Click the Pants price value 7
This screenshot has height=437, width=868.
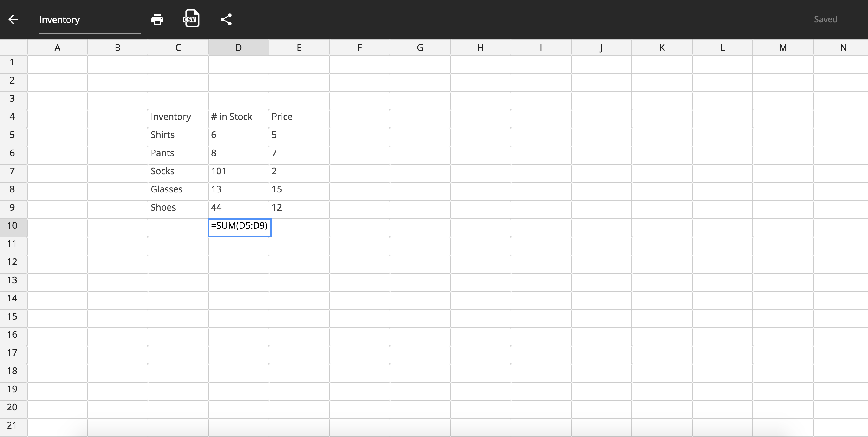pyautogui.click(x=299, y=155)
